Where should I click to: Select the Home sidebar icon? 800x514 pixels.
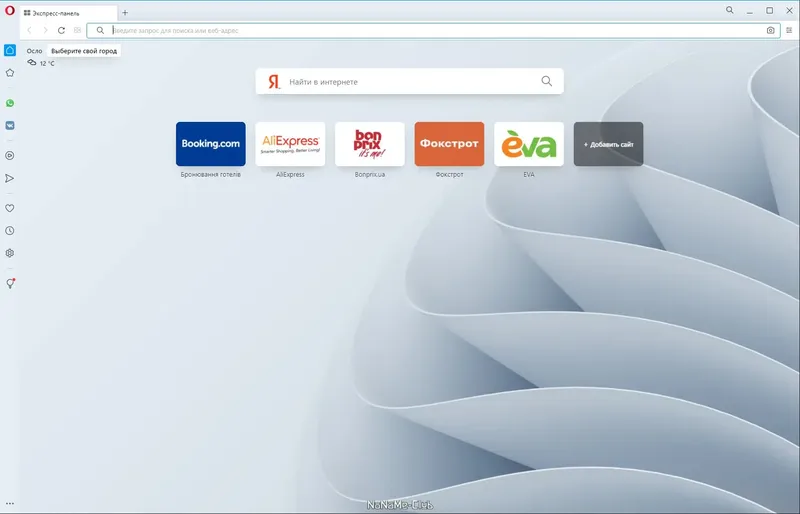[10, 50]
